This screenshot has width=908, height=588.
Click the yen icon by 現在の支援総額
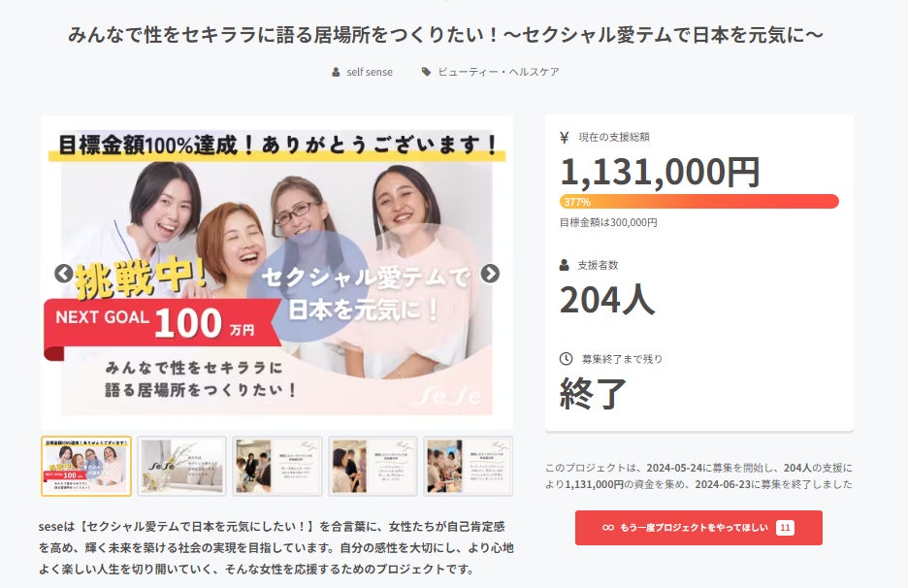565,137
